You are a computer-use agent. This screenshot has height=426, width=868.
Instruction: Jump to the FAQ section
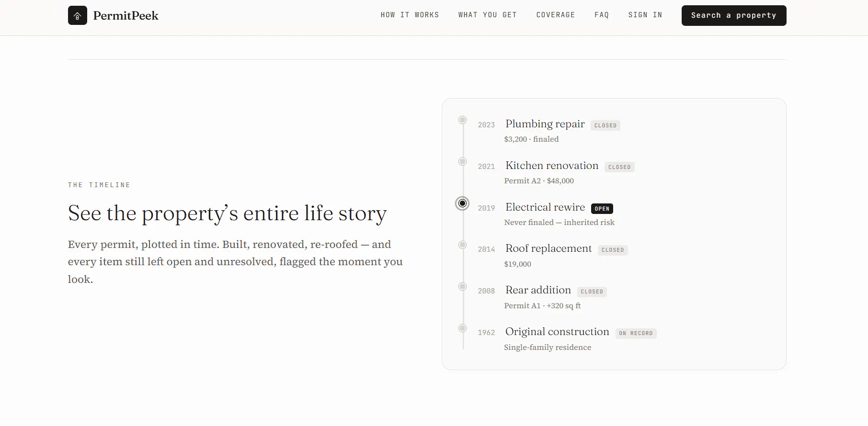pos(602,15)
